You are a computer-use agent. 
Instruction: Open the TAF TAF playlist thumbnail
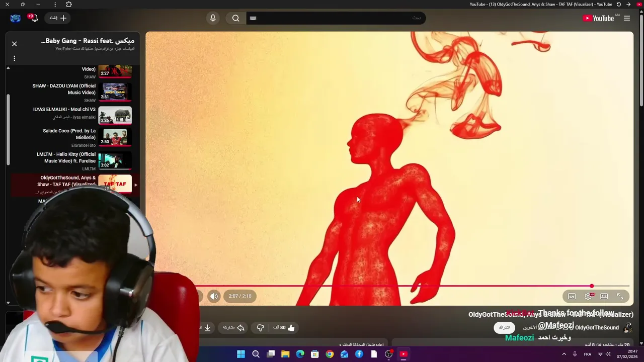point(115,184)
